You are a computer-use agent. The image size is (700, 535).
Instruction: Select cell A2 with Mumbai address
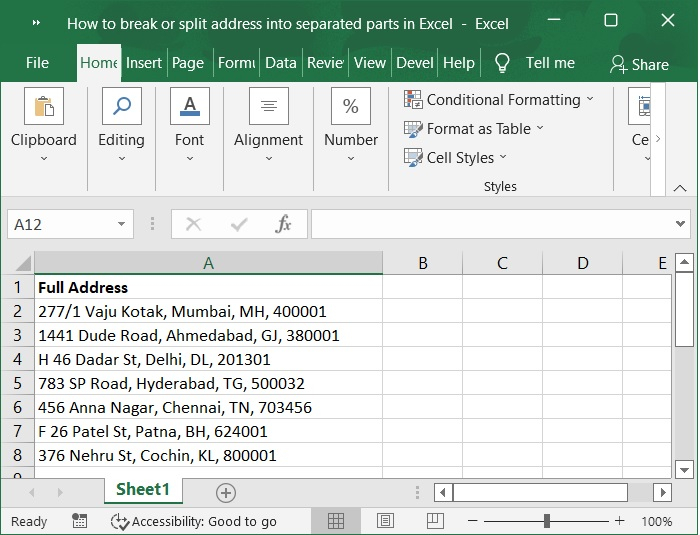(x=208, y=311)
